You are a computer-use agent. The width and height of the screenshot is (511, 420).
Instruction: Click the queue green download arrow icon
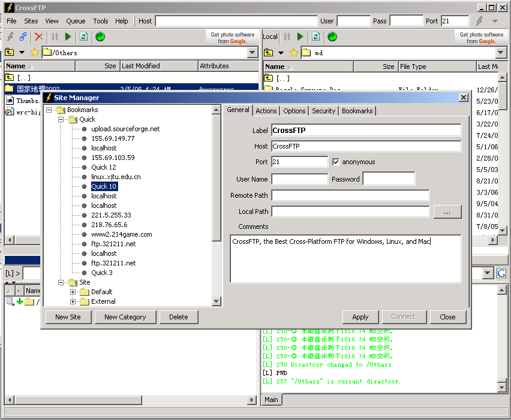pos(20,301)
